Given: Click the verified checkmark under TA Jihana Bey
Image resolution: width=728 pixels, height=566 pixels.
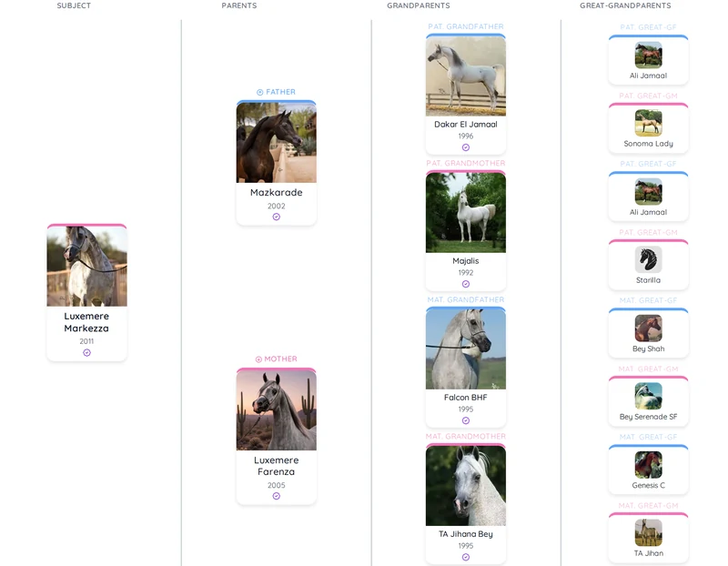Looking at the screenshot, I should pyautogui.click(x=466, y=557).
